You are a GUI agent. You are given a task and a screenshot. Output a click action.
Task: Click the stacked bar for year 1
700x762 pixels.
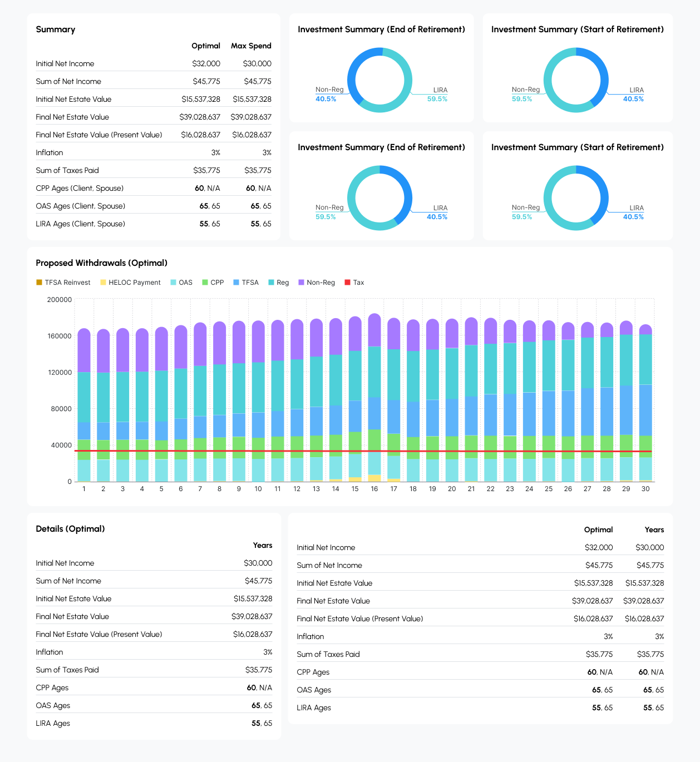(84, 405)
